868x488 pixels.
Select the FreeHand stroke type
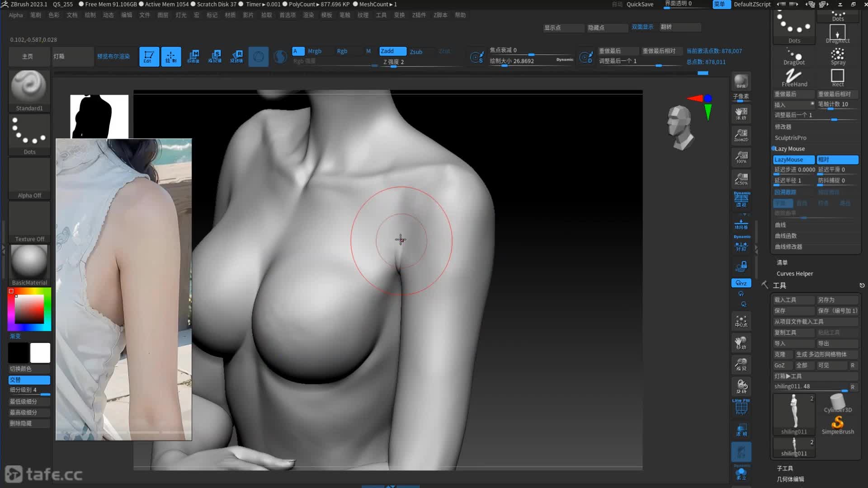[794, 78]
